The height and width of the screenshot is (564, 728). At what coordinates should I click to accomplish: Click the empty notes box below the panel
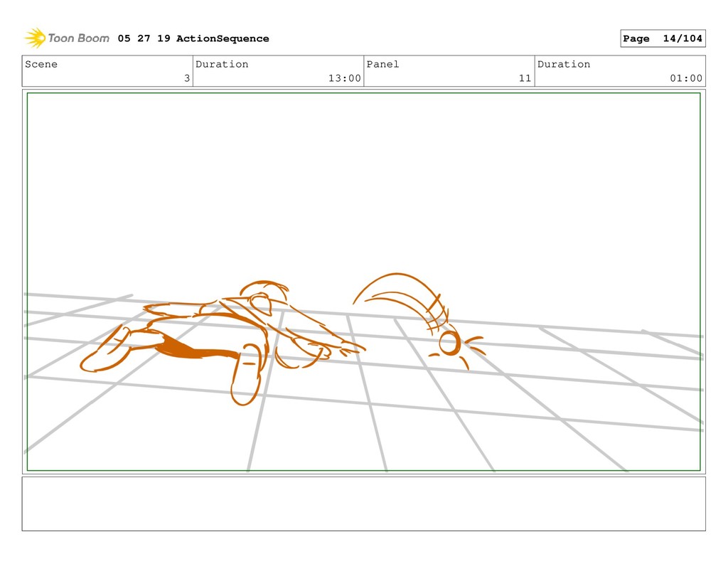[x=363, y=504]
